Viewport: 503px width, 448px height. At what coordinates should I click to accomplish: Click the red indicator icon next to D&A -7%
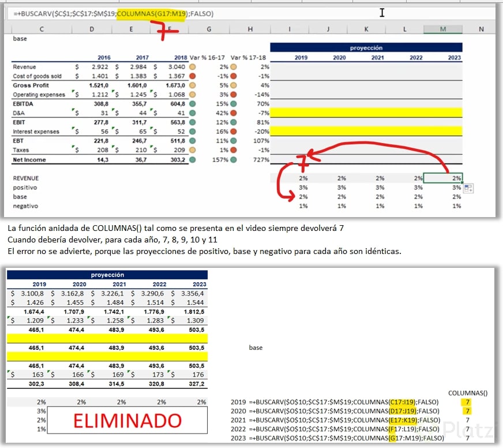pyautogui.click(x=234, y=113)
